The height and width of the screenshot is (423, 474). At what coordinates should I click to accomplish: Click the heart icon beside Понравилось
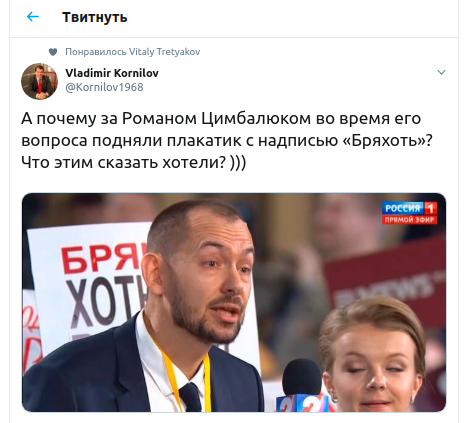[x=53, y=52]
